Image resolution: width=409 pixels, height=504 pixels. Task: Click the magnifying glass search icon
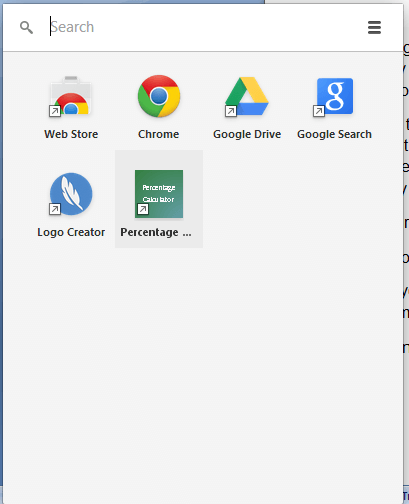coord(26,27)
